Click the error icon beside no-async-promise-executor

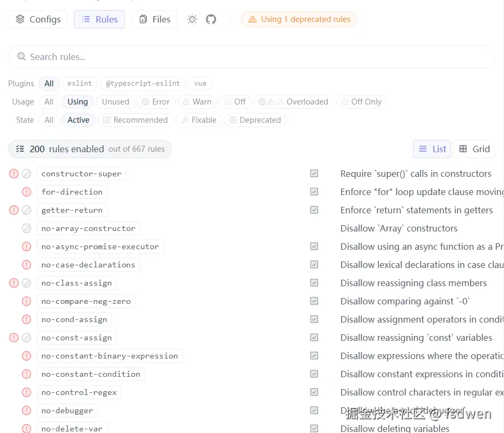(x=26, y=247)
